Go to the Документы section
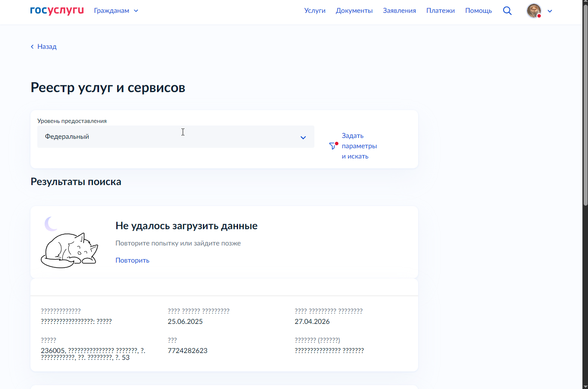 tap(354, 11)
